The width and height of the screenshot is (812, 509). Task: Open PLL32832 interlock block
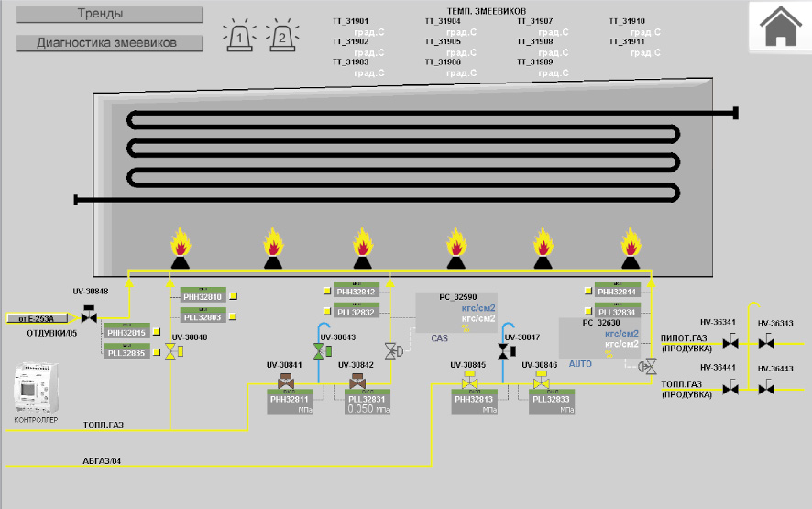pyautogui.click(x=357, y=310)
